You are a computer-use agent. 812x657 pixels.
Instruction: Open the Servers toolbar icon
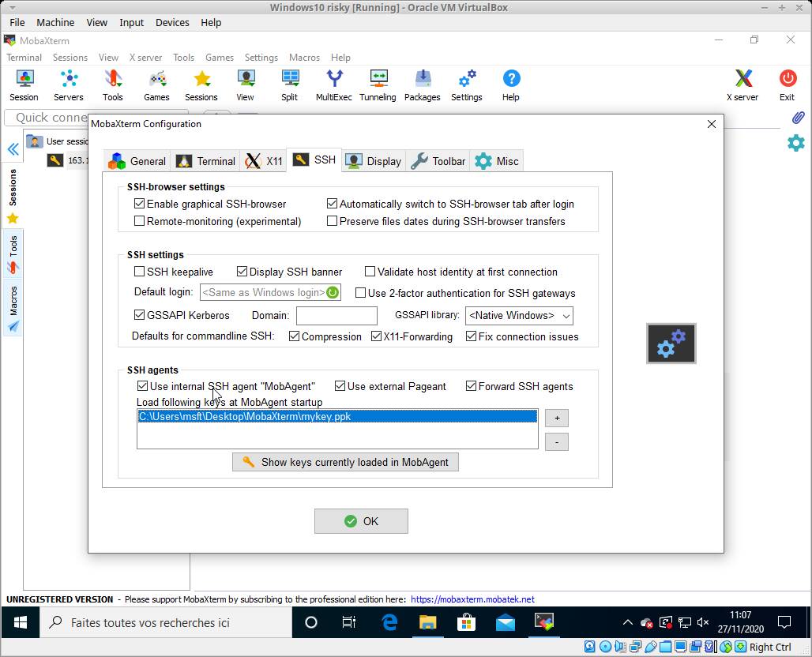pos(69,85)
